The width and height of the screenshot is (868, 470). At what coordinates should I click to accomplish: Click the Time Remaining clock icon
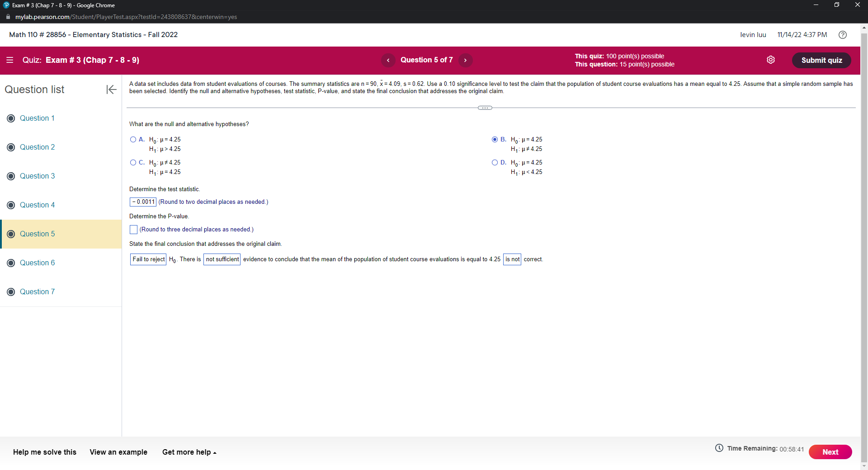(x=720, y=448)
